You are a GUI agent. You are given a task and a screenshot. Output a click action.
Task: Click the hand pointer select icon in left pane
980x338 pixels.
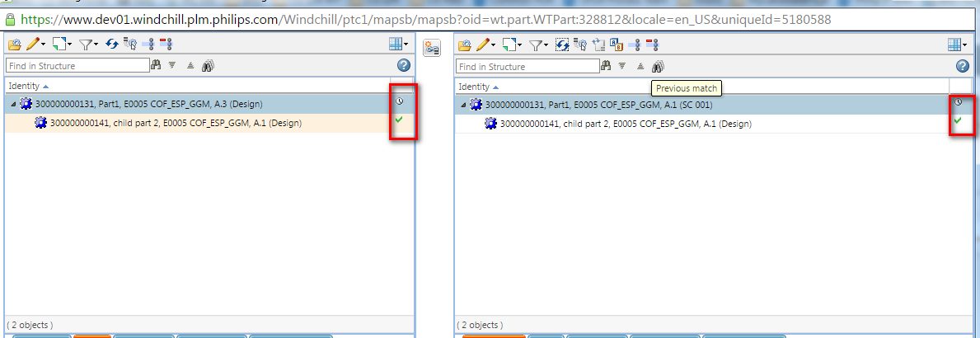[130, 44]
